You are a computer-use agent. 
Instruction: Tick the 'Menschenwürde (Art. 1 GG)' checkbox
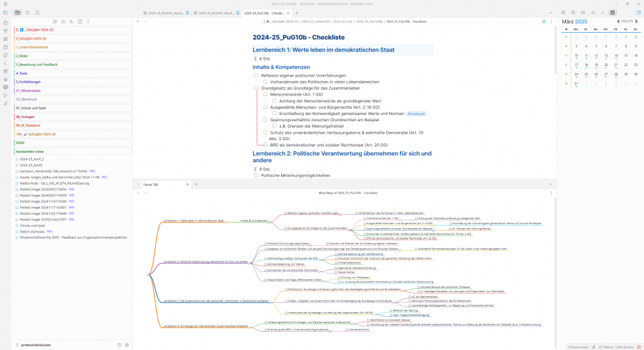[x=265, y=94]
